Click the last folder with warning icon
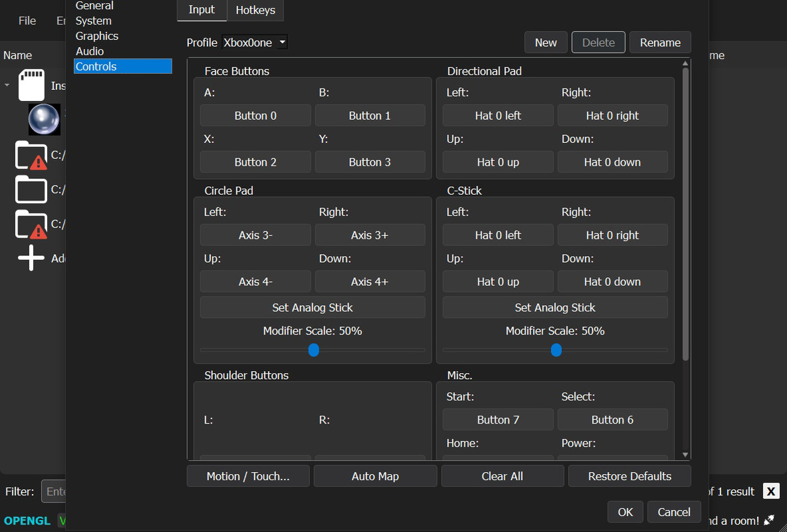787x532 pixels. (31, 224)
